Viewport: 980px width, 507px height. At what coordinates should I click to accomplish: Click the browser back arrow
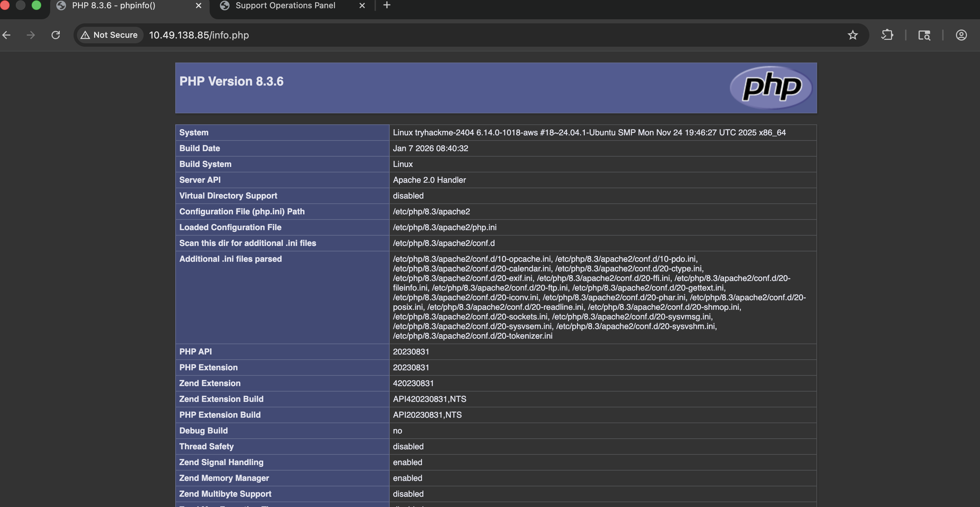point(7,35)
